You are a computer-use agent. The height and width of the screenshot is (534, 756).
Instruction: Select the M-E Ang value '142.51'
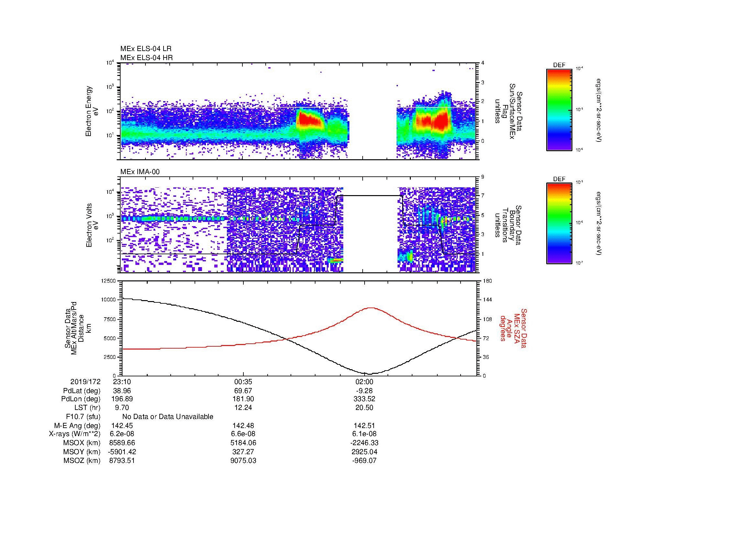(365, 426)
